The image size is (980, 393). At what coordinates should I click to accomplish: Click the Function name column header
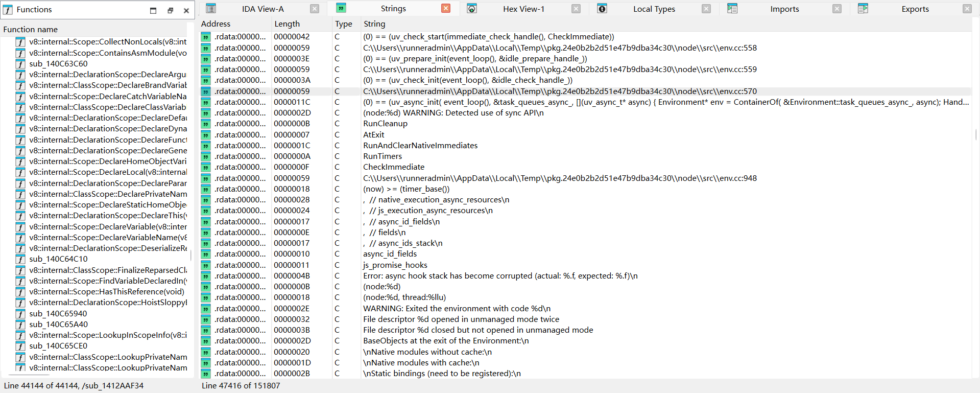(31, 29)
